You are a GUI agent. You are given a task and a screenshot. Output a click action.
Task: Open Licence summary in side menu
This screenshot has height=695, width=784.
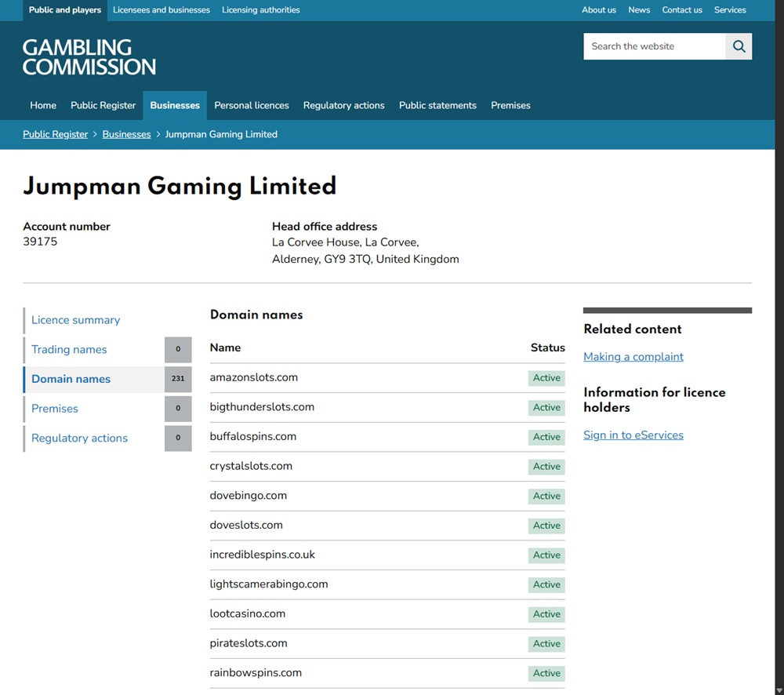(x=75, y=320)
